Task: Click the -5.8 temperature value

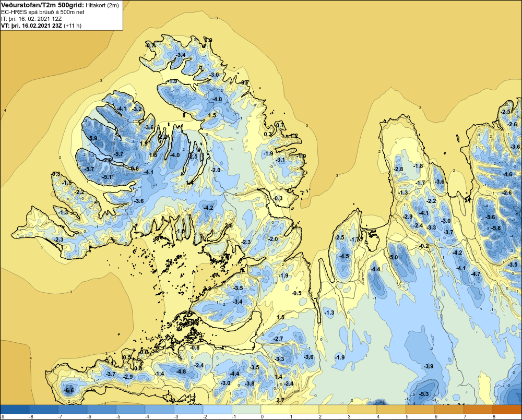Action: 496,228
